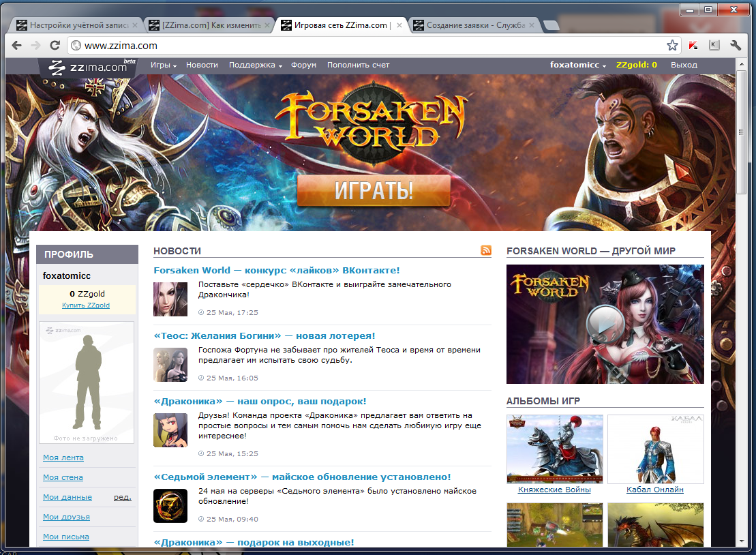756x555 pixels.
Task: Open '«Седьмой элемент» — майское обновление' headline
Action: 302,477
